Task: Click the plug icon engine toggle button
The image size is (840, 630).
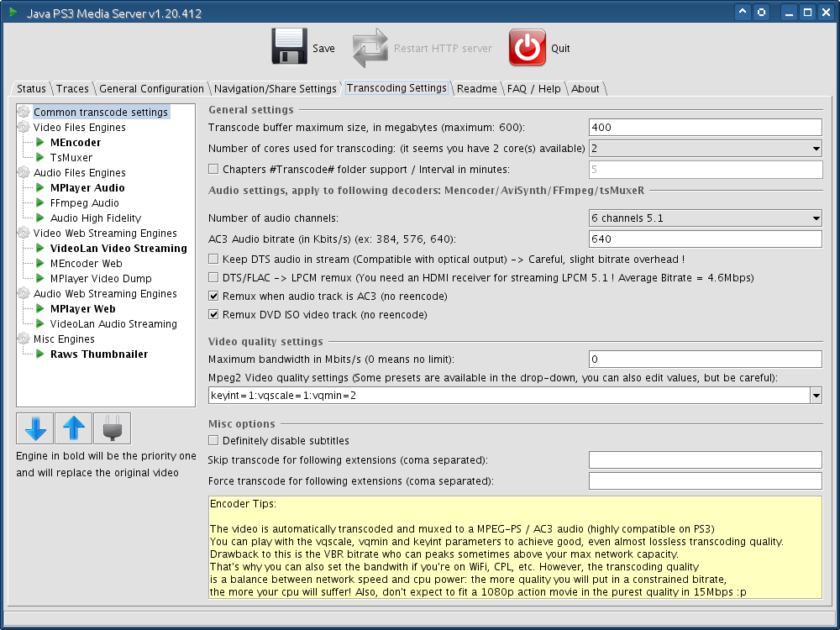Action: tap(113, 428)
